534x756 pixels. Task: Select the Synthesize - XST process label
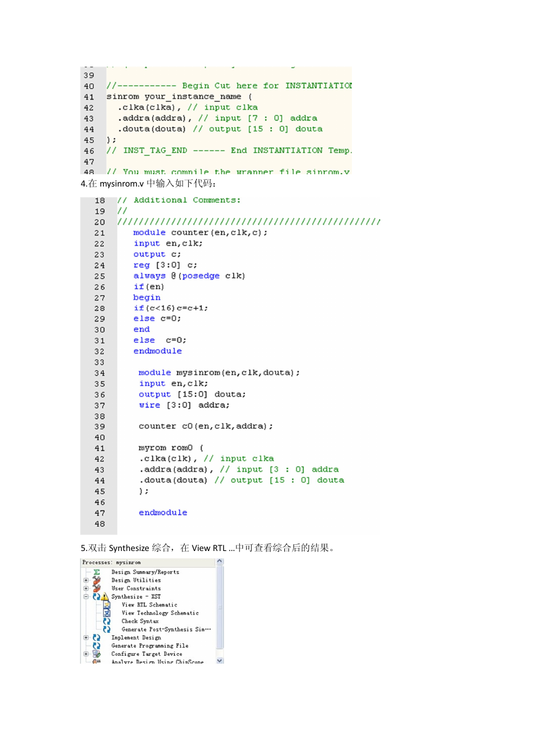pos(136,597)
